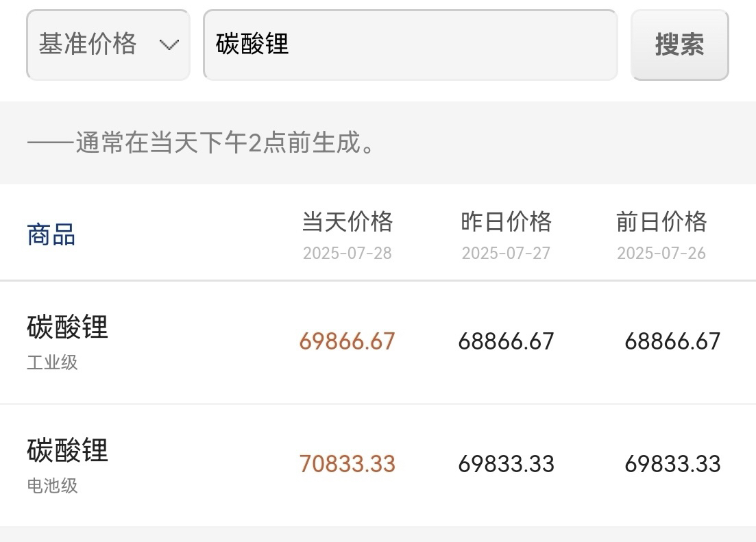Click the note about 下午2点前生成

pyautogui.click(x=201, y=143)
